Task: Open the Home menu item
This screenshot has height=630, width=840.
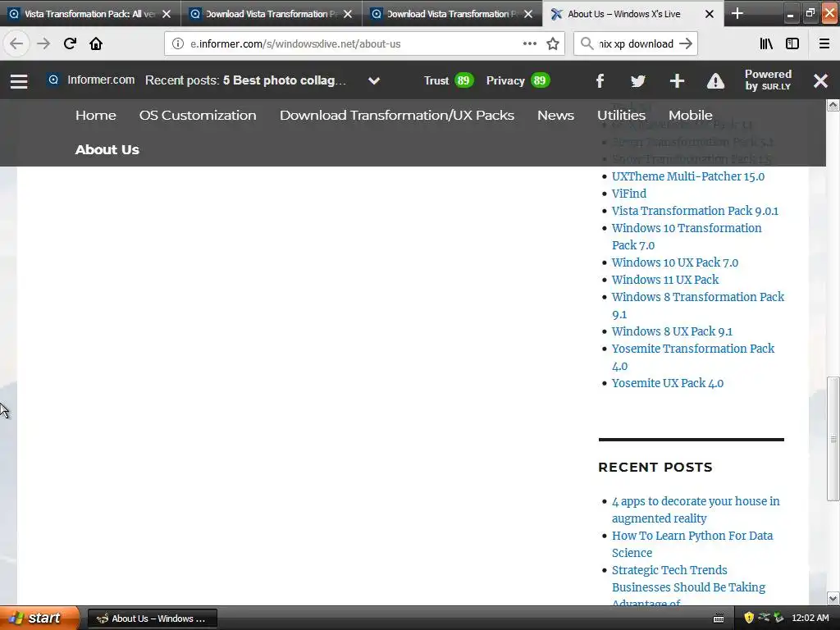Action: pyautogui.click(x=96, y=115)
